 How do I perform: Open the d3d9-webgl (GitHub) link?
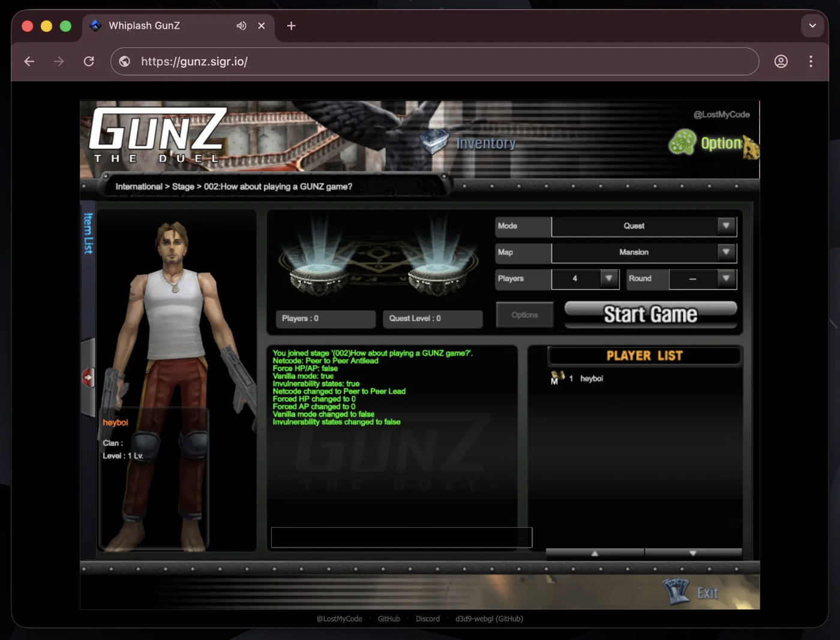click(489, 619)
